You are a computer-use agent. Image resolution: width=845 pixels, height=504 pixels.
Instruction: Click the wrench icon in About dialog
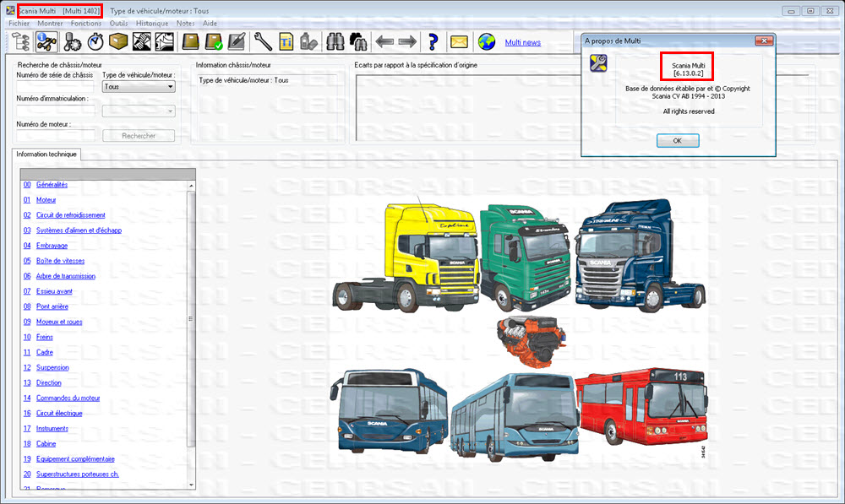click(599, 63)
